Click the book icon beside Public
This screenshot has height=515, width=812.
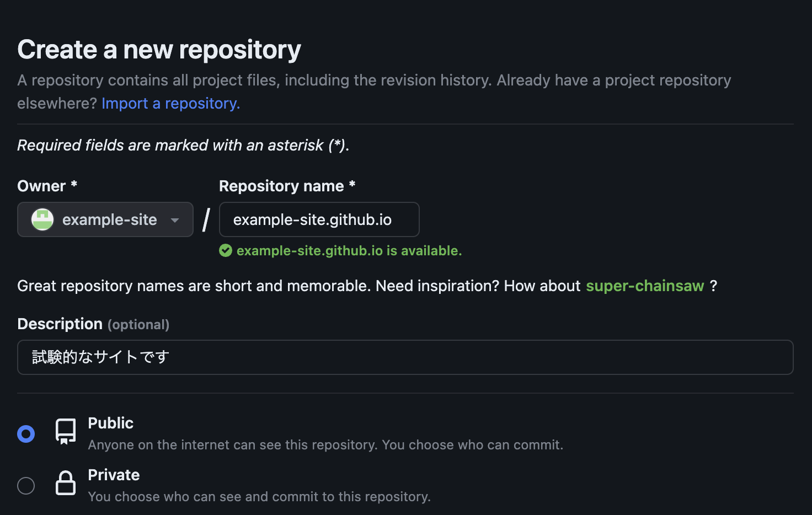[x=65, y=432]
